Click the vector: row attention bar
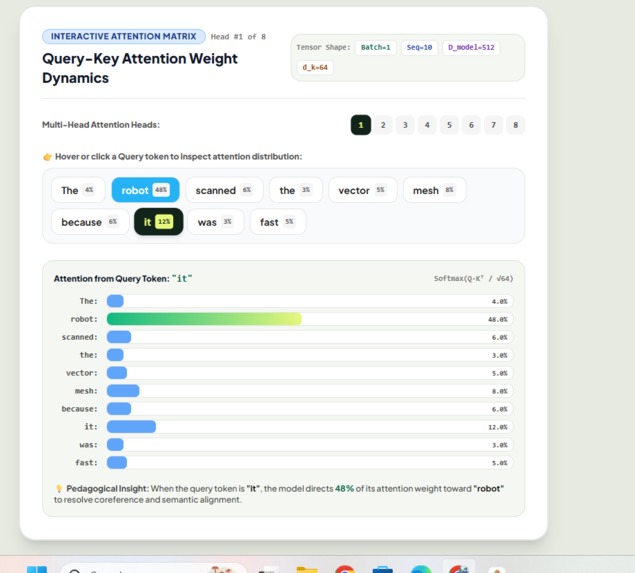Screen dimensions: 635x573 pyautogui.click(x=117, y=373)
